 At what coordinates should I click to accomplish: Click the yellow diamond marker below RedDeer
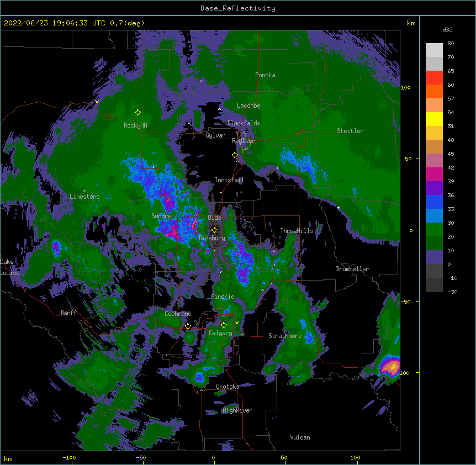tap(235, 155)
